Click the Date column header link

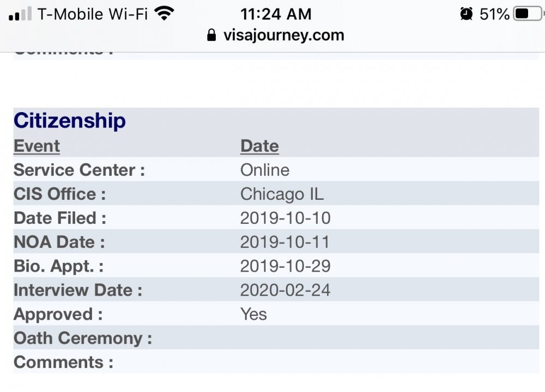[259, 146]
